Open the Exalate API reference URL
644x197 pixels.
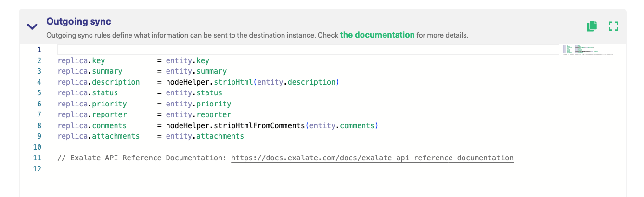372,158
